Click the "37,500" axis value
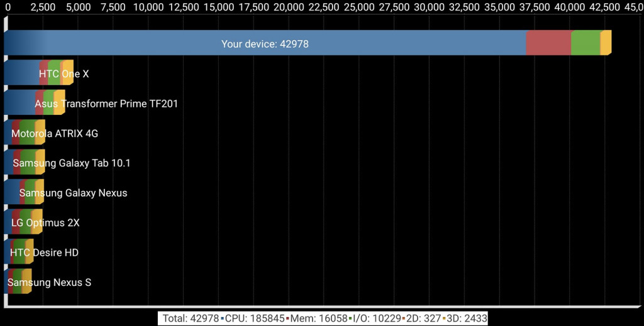 coord(534,7)
